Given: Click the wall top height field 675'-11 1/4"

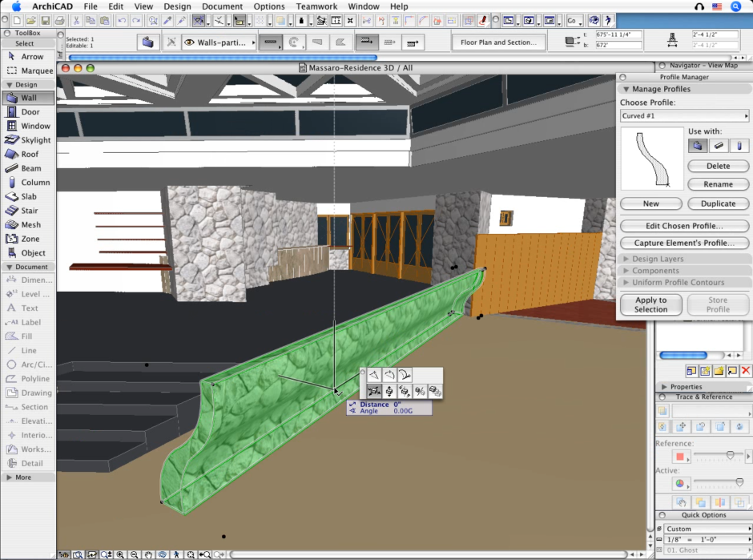Looking at the screenshot, I should tap(618, 34).
